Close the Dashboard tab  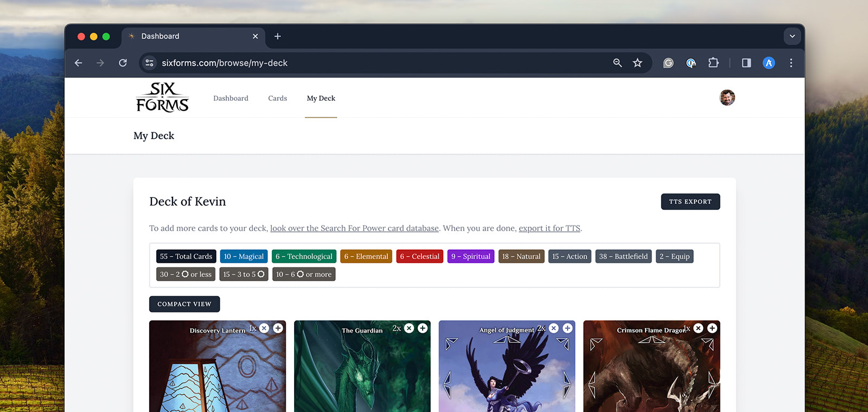click(x=256, y=36)
